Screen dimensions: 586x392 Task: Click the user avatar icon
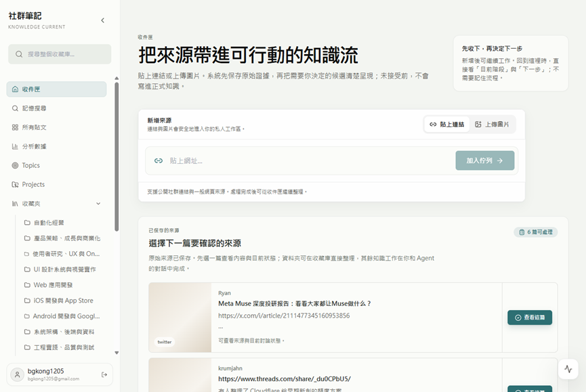pos(17,374)
